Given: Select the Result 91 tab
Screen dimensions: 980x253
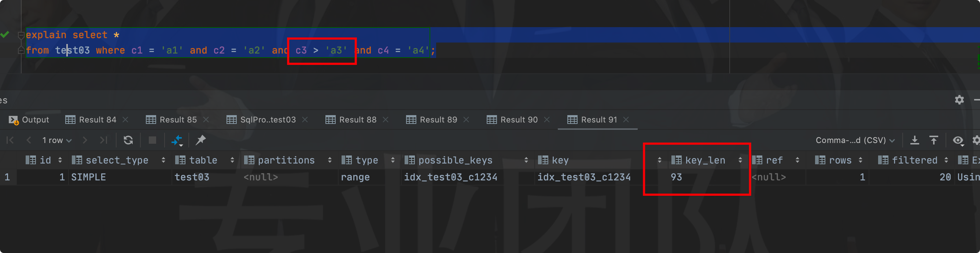Looking at the screenshot, I should click(592, 120).
